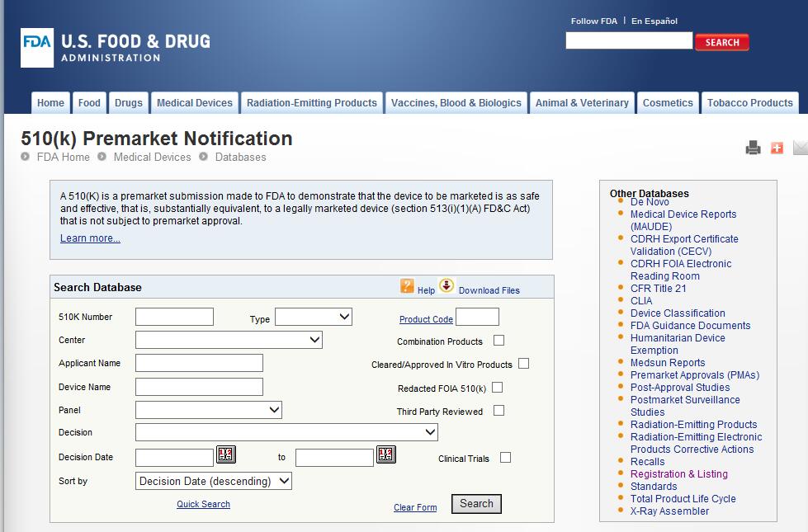This screenshot has height=532, width=808.
Task: Click the Medical Devices breadcrumb link
Action: [x=153, y=157]
